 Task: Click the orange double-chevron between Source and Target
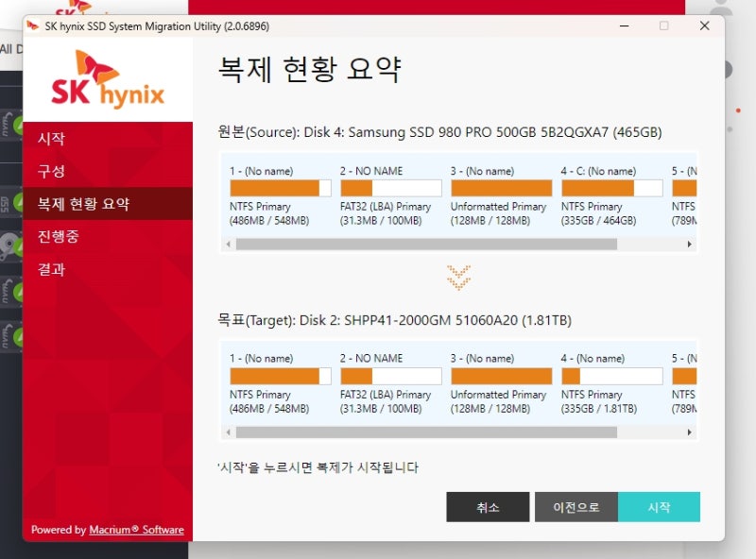coord(457,279)
